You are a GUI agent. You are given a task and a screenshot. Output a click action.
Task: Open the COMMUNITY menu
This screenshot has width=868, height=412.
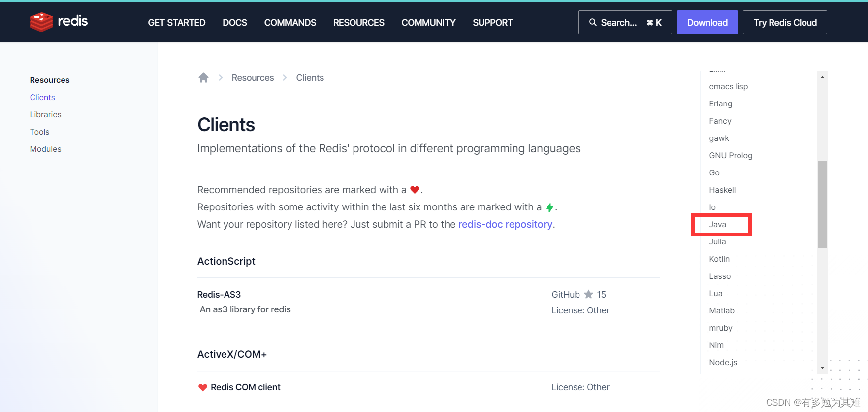point(428,23)
